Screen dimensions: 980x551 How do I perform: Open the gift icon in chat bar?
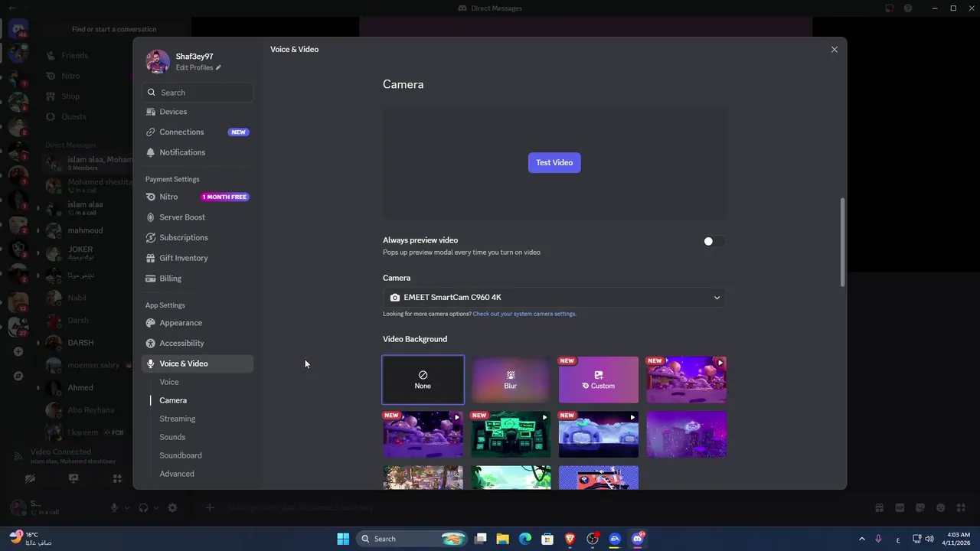(x=879, y=507)
